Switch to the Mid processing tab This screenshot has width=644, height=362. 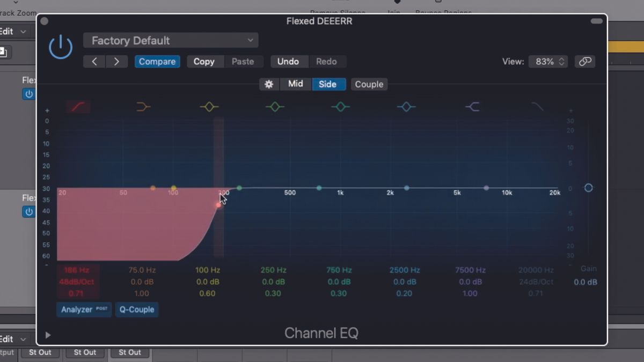(x=295, y=84)
